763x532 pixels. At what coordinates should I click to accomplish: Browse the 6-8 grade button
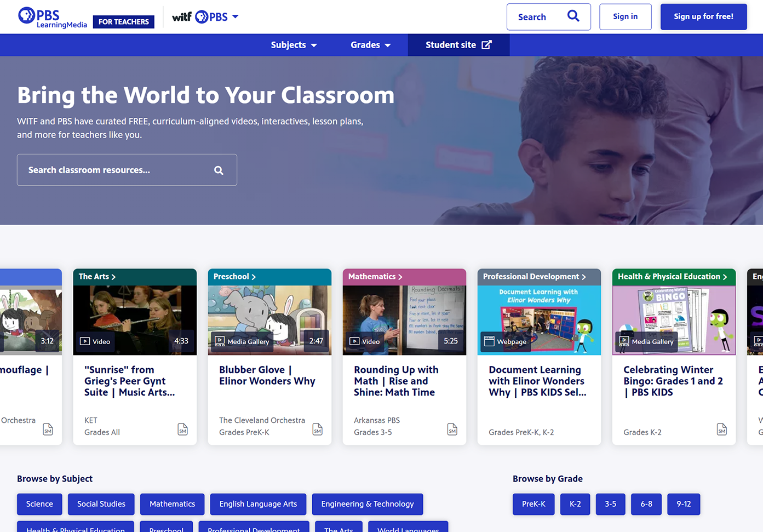point(646,504)
